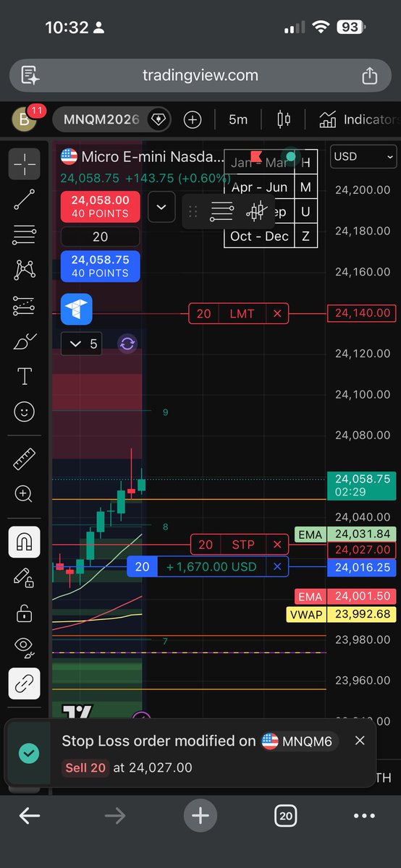Click the VWAP 23,992.68 label
The height and width of the screenshot is (868, 401).
pyautogui.click(x=340, y=614)
